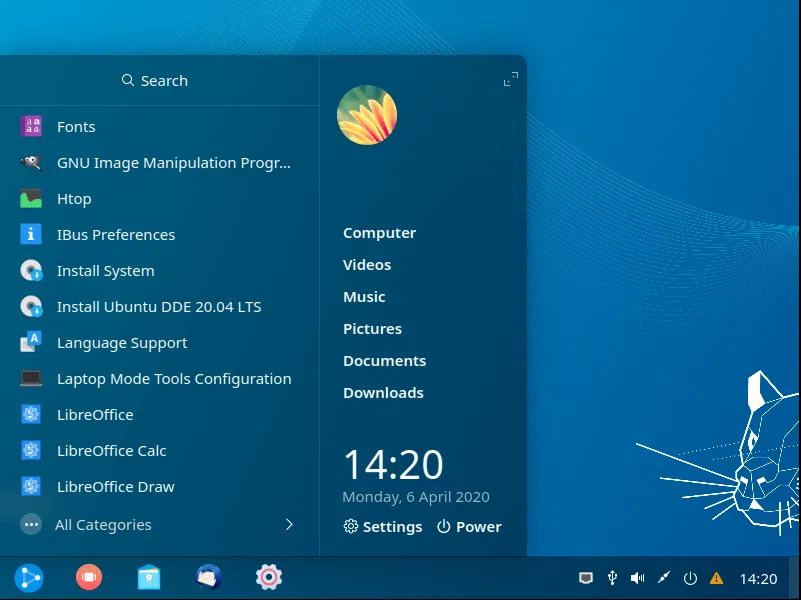801x600 pixels.
Task: Open the Downloads folder
Action: tap(383, 393)
